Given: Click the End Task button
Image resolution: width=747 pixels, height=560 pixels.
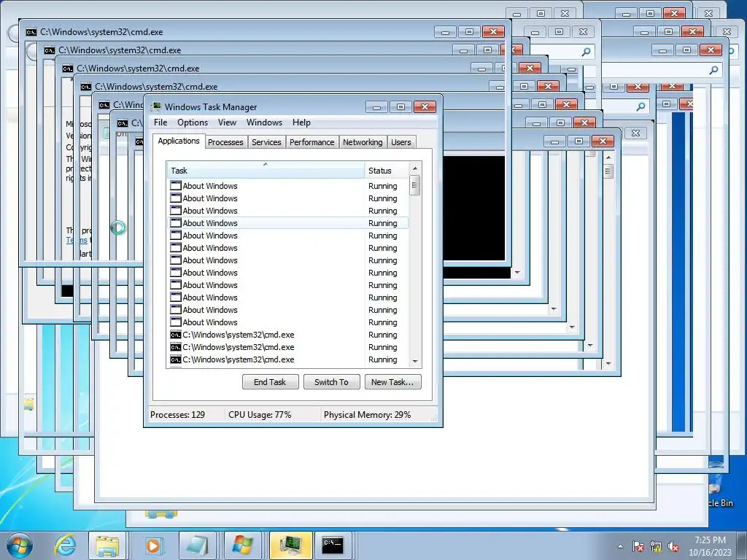Looking at the screenshot, I should point(270,382).
